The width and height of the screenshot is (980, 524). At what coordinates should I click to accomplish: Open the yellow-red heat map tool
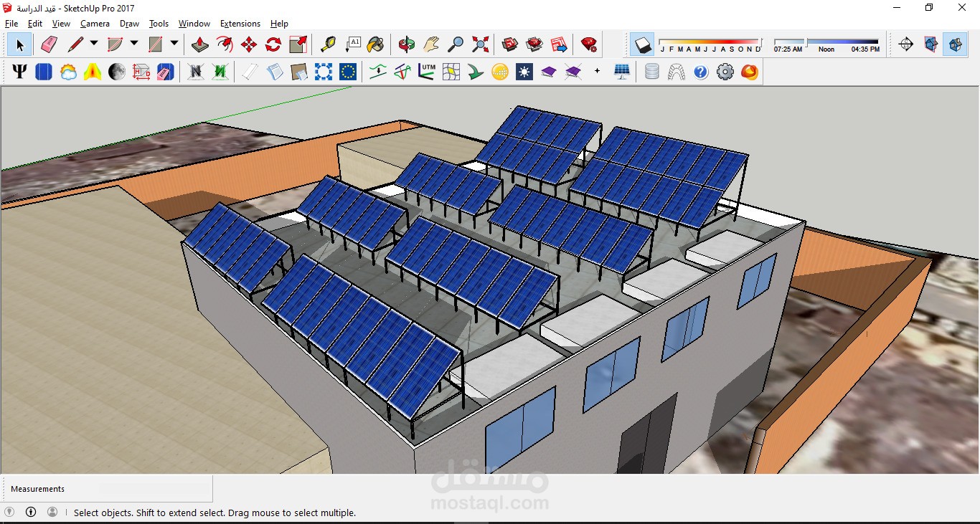coord(93,72)
